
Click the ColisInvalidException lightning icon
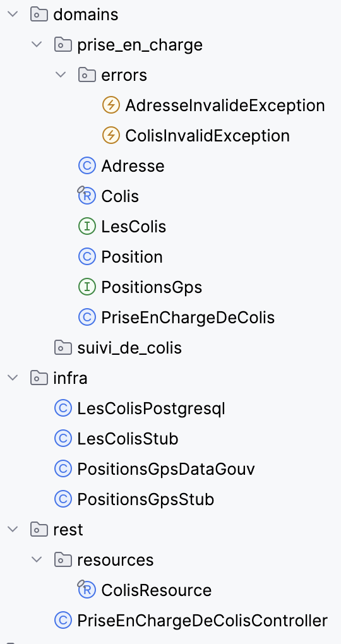click(x=111, y=136)
